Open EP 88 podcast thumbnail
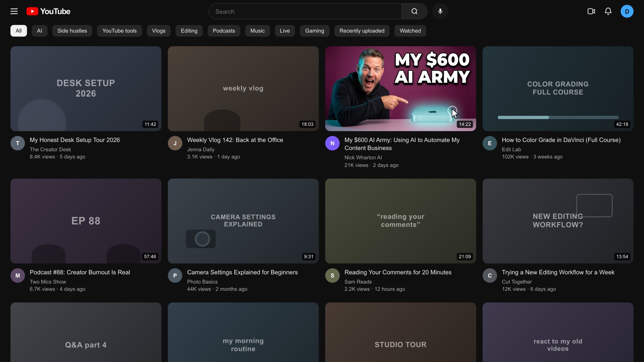 point(86,221)
